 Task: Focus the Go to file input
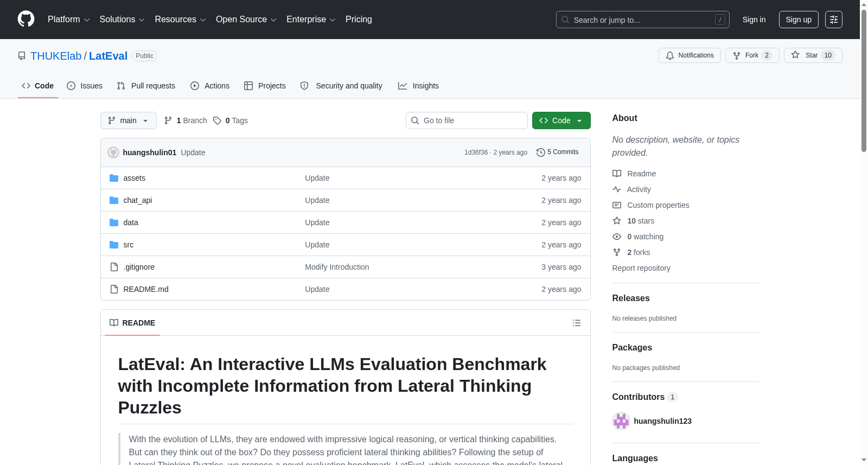(x=467, y=120)
